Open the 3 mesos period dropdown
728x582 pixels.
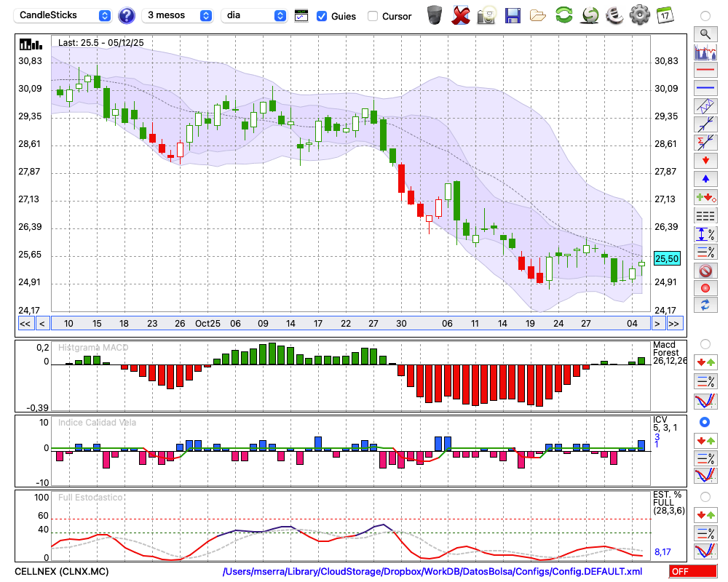coord(178,15)
